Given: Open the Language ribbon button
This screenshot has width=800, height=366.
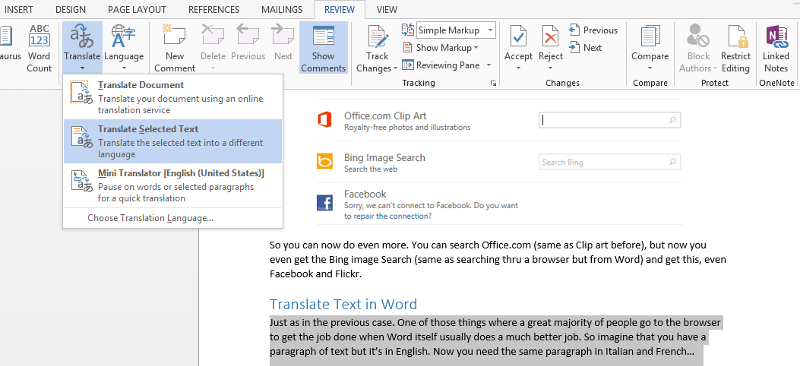Looking at the screenshot, I should 123,48.
